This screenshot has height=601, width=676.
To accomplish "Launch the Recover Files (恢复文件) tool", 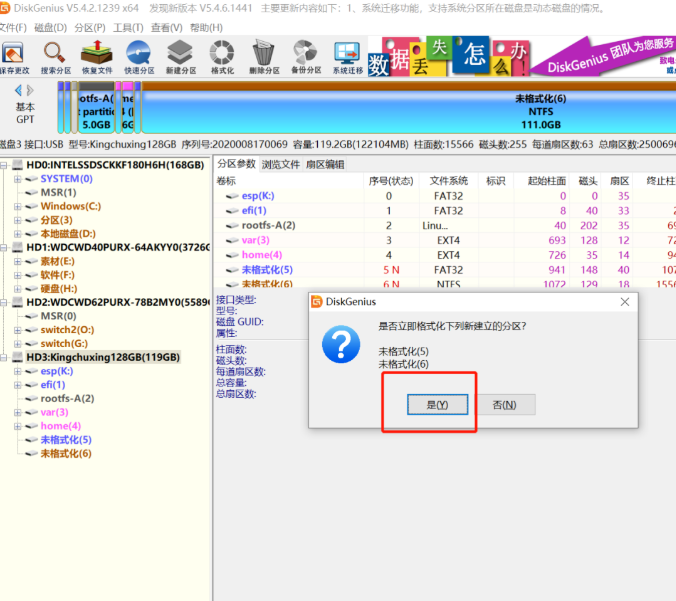I will (x=97, y=57).
